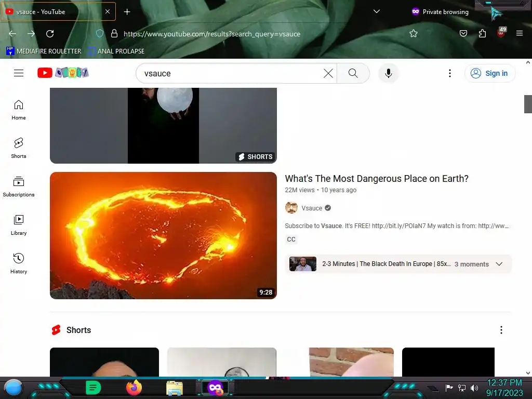Open volume speaker tray icon
The width and height of the screenshot is (532, 399).
click(474, 388)
